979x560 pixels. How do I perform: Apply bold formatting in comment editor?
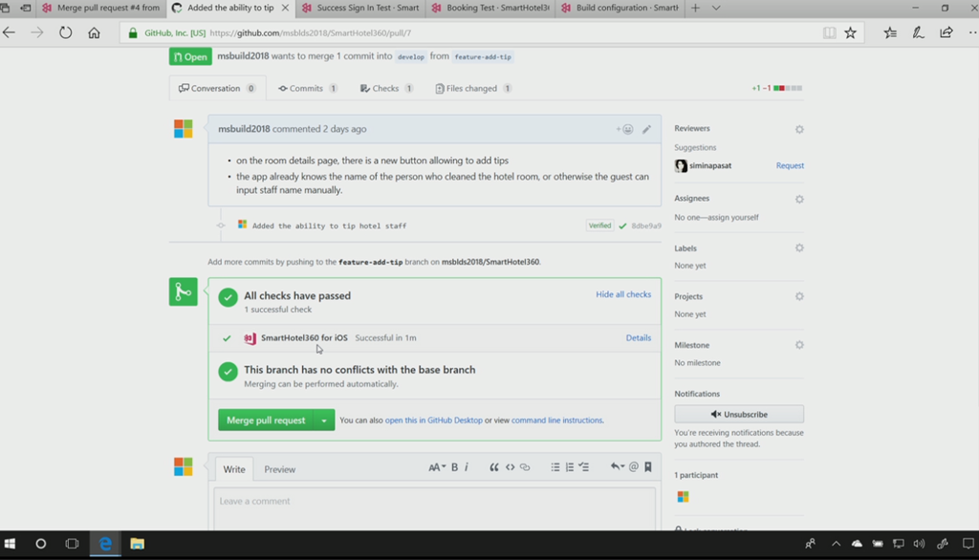[454, 467]
